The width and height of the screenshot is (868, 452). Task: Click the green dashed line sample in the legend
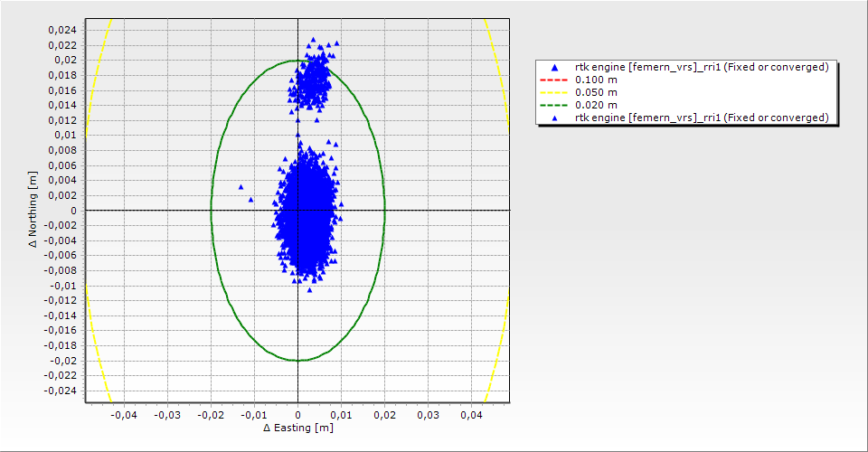(x=553, y=105)
